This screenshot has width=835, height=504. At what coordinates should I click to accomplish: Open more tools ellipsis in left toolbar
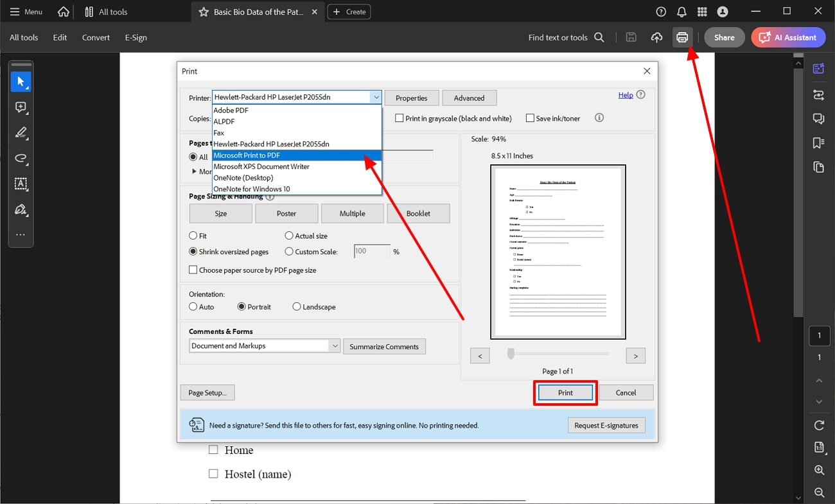(x=21, y=235)
